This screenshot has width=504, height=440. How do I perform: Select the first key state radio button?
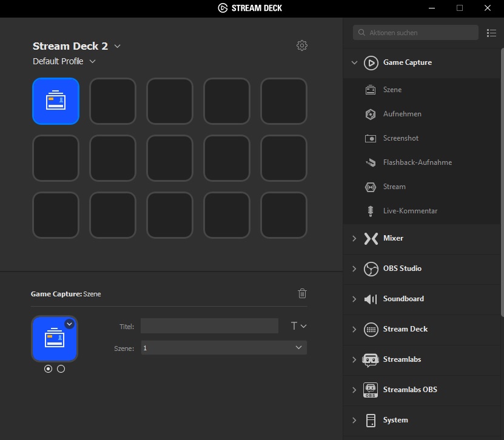pyautogui.click(x=48, y=368)
